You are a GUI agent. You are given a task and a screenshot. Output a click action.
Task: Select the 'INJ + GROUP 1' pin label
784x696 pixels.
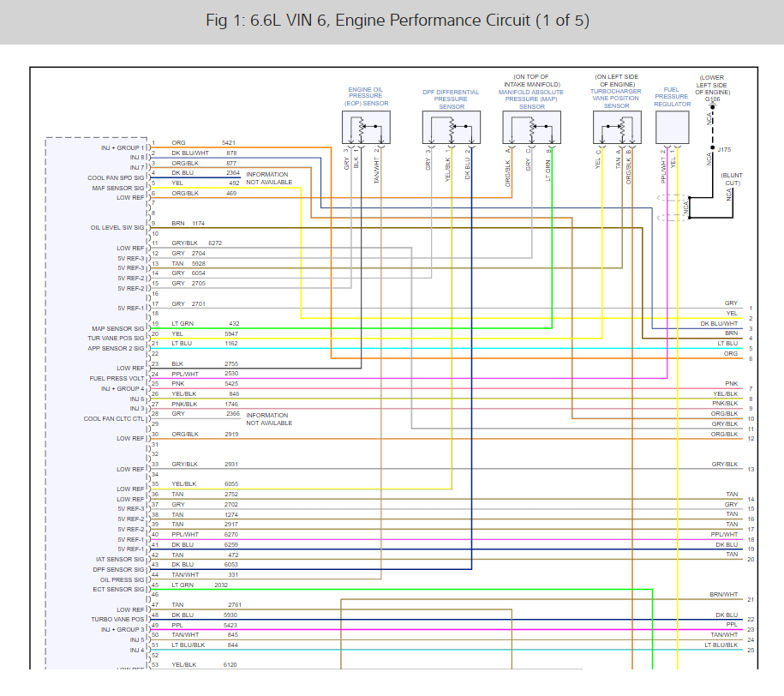click(122, 148)
